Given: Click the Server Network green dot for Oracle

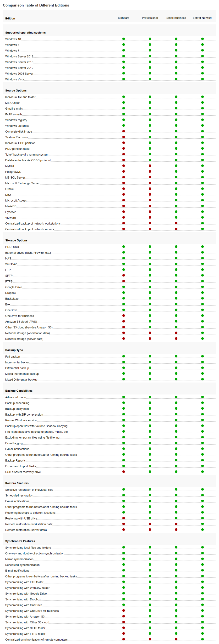Looking at the screenshot, I should tap(203, 189).
